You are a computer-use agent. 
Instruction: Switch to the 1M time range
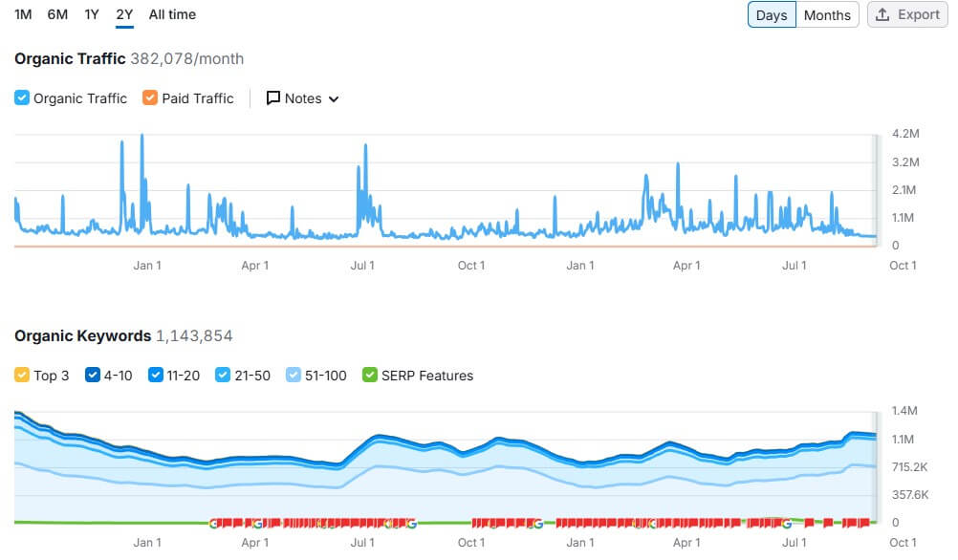click(23, 14)
